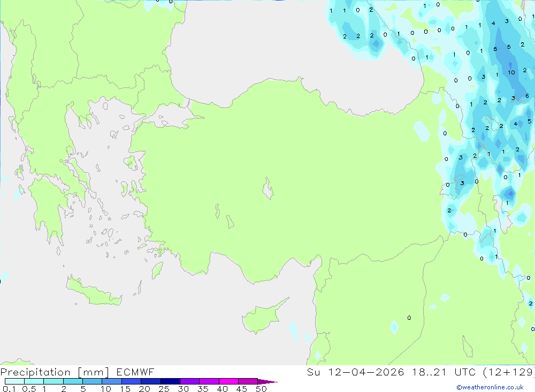The image size is (535, 392).
Task: Click the 1–2 mm legend swatch
Action: pos(53,381)
